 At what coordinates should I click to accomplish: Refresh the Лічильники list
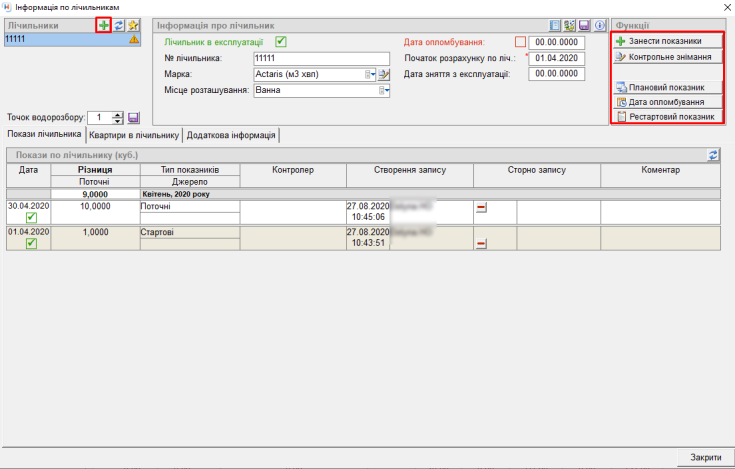(118, 24)
